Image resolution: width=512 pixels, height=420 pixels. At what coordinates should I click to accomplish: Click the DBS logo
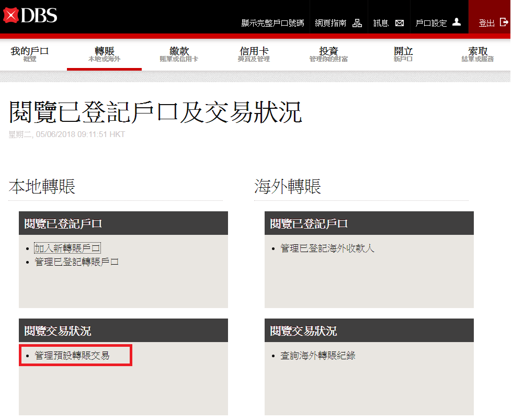[x=30, y=16]
